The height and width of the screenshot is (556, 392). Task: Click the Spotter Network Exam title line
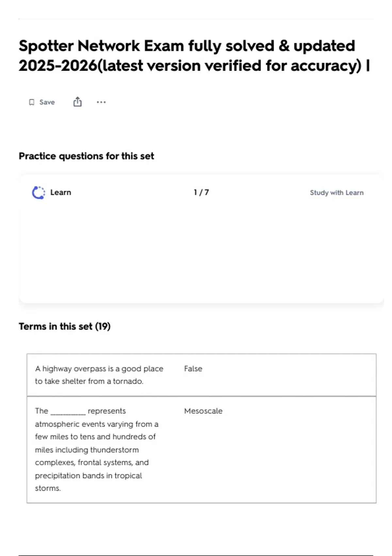[187, 46]
